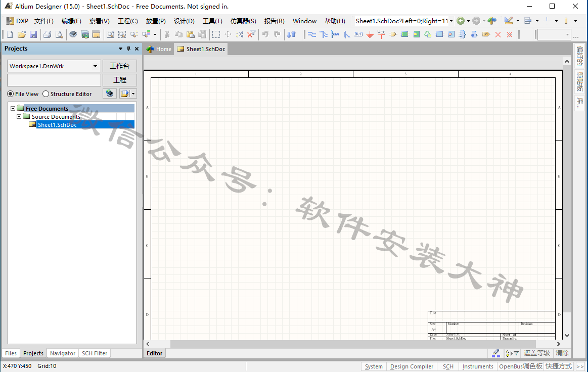Open the drawing utility tools icon

(x=509, y=21)
